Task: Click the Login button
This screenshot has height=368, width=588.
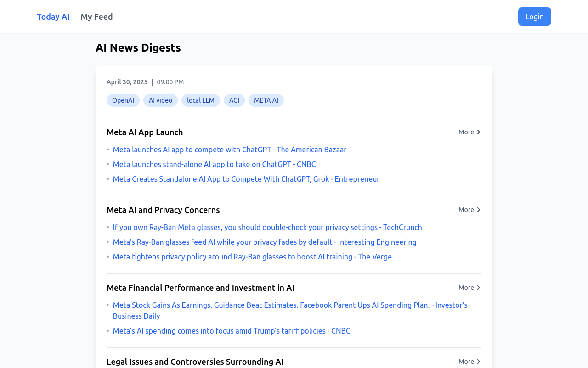Action: tap(535, 17)
